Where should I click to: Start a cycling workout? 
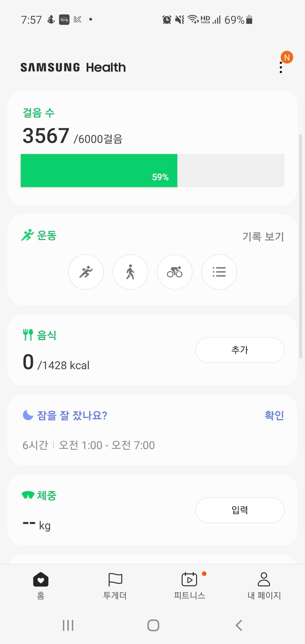tap(175, 272)
